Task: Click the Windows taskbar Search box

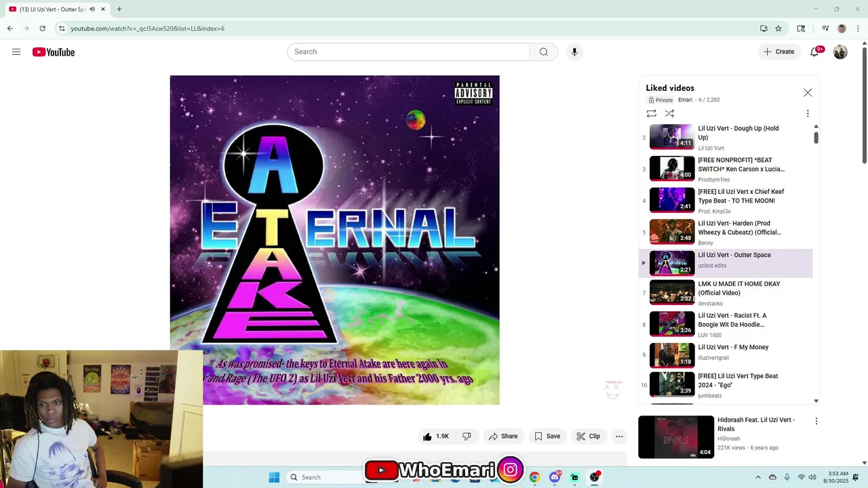Action: 325,477
